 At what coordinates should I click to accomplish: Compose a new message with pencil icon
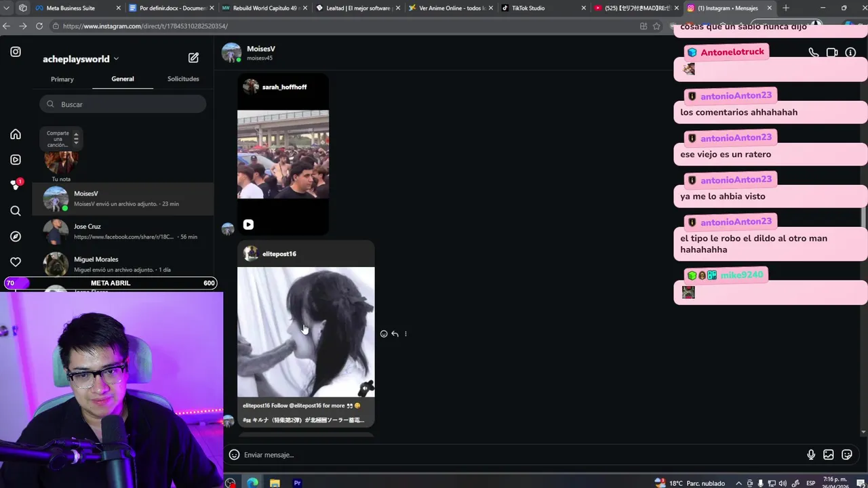[193, 58]
